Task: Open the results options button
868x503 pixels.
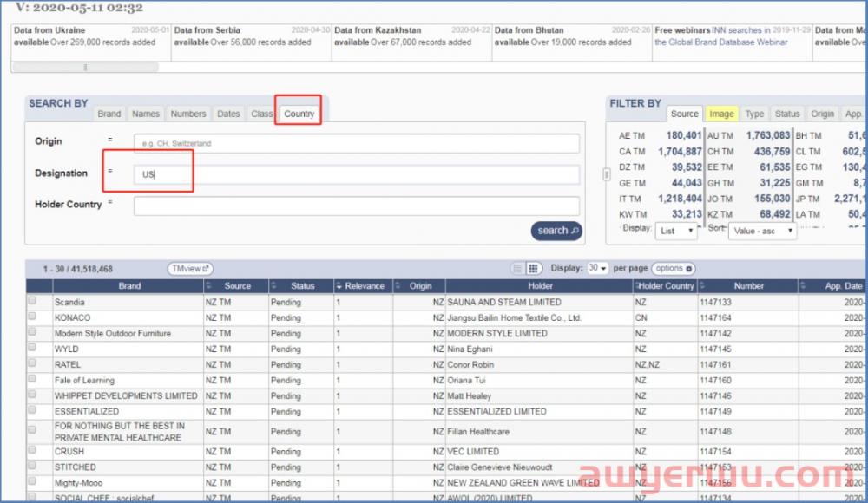Action: click(674, 268)
